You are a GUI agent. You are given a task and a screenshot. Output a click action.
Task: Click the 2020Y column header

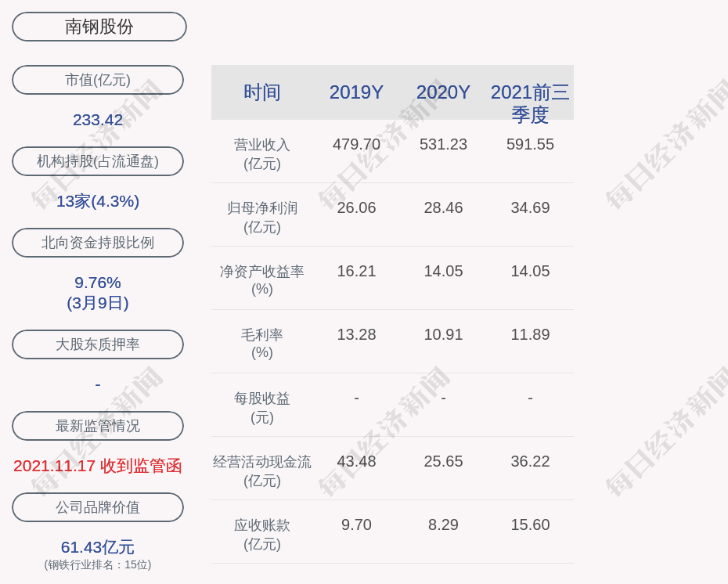[443, 92]
